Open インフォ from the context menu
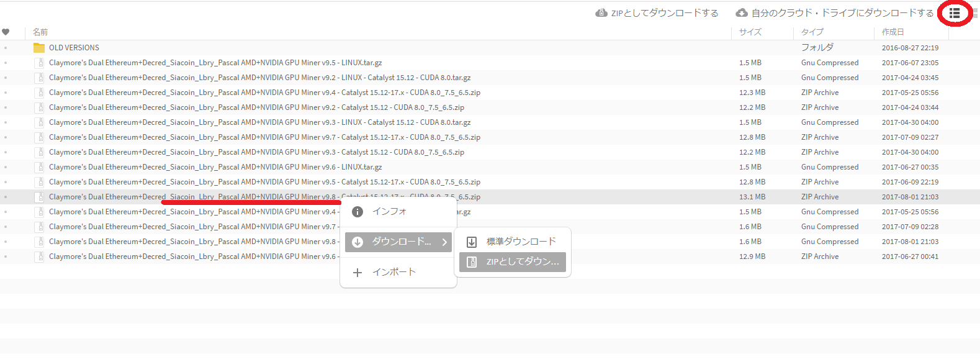The height and width of the screenshot is (359, 980). click(398, 212)
